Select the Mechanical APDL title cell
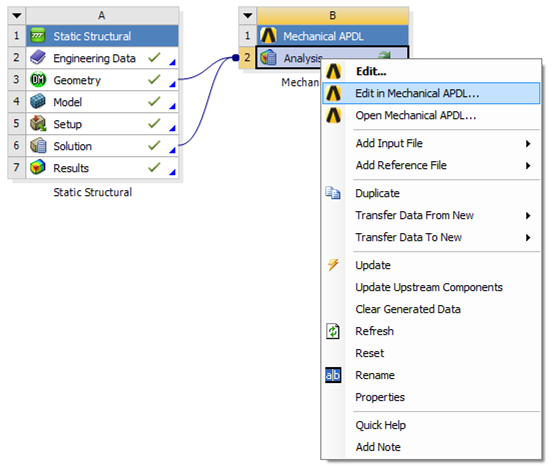Viewport: 556px width, 473px height. click(x=333, y=36)
